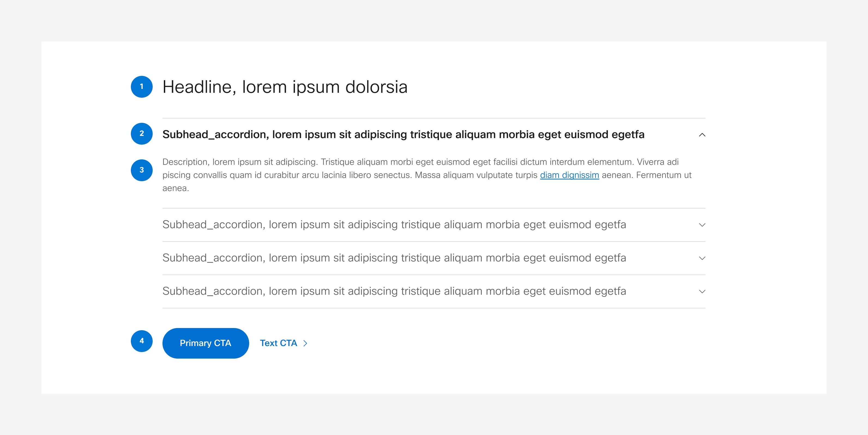Open the Text CTA link
Screen dimensions: 868x435
click(x=284, y=343)
